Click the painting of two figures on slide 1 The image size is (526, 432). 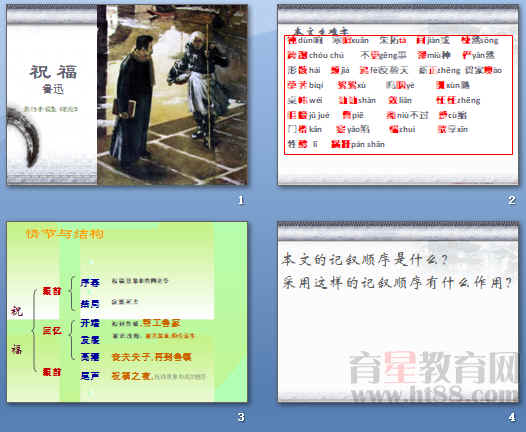point(172,95)
